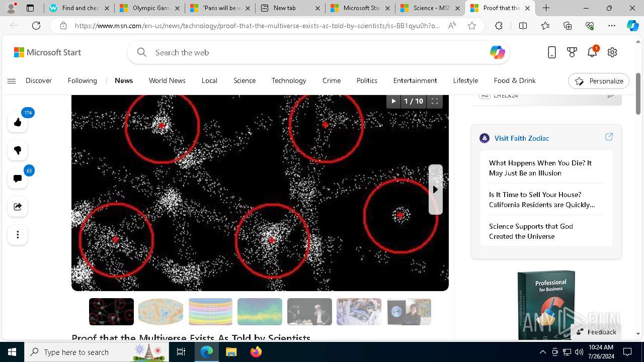Open Visit Faith Zodiac link

pos(522,138)
